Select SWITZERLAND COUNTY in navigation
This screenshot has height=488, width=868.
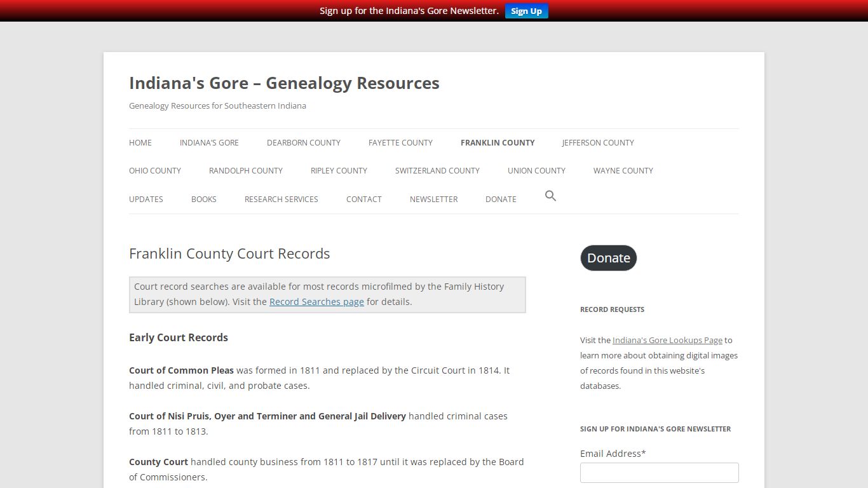click(437, 171)
